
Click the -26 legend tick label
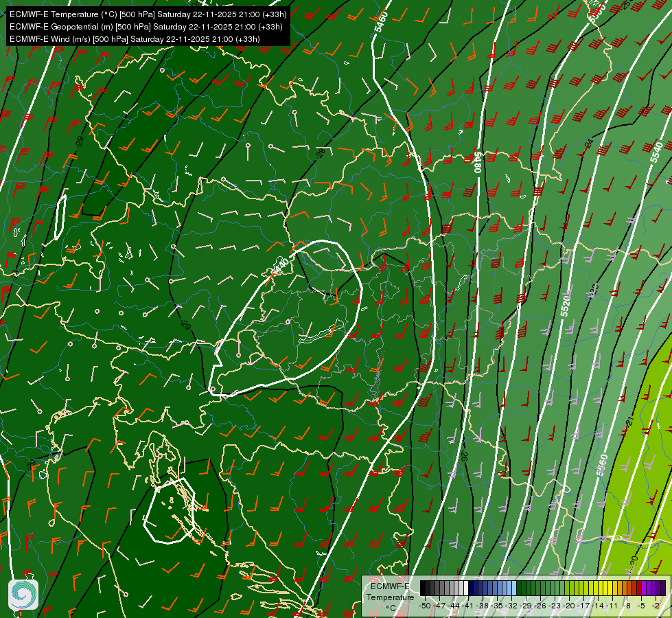[x=540, y=606]
